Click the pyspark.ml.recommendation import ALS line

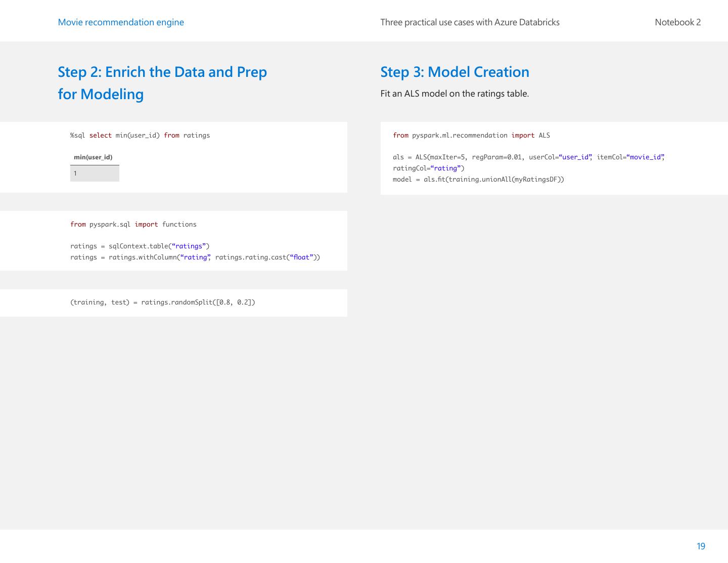pyautogui.click(x=471, y=136)
